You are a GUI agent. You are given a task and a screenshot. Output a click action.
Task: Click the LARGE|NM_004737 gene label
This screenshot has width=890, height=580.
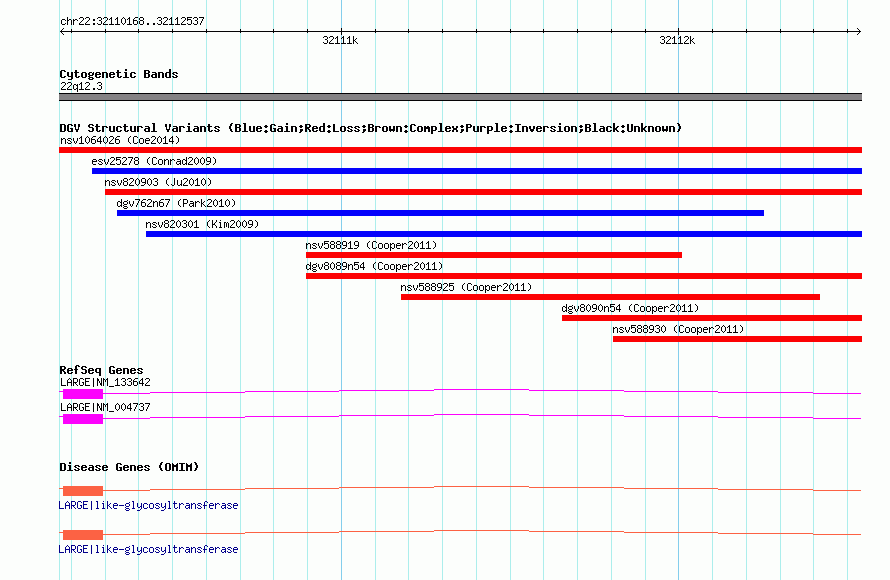105,407
